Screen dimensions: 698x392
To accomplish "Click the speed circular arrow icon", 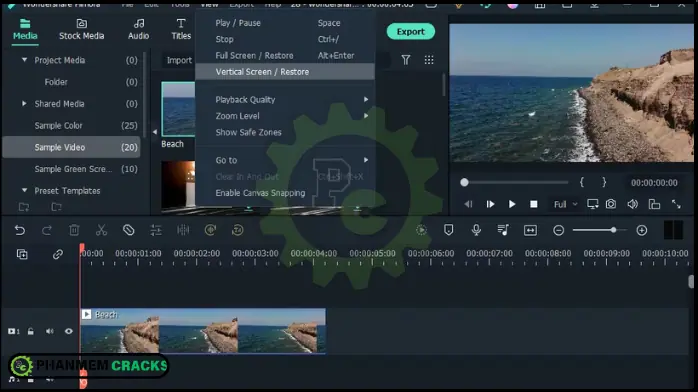I will click(x=210, y=230).
